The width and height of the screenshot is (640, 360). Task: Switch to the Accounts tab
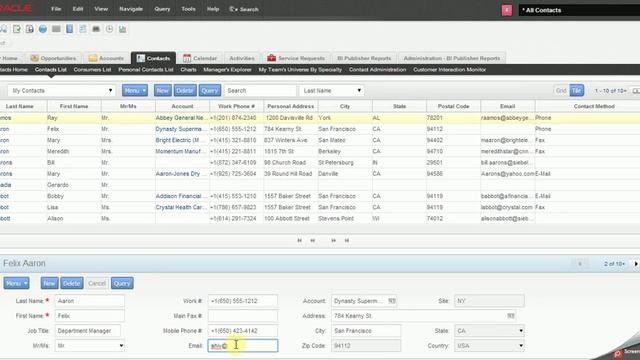[107, 58]
